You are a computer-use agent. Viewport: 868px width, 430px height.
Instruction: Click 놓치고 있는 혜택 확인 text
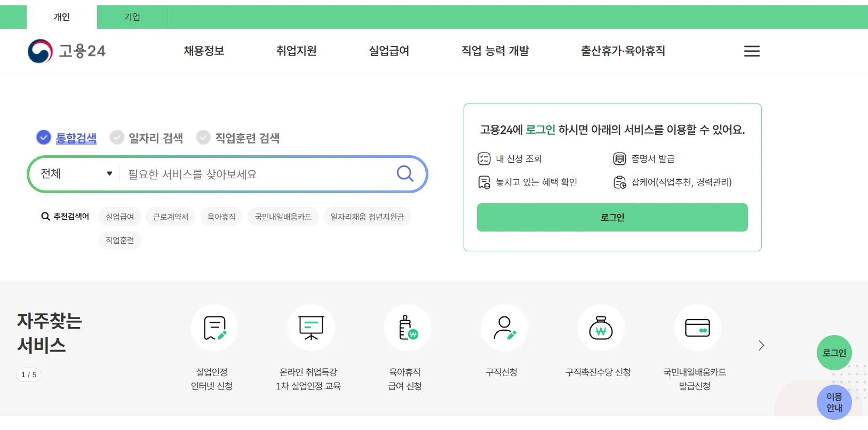click(x=537, y=182)
